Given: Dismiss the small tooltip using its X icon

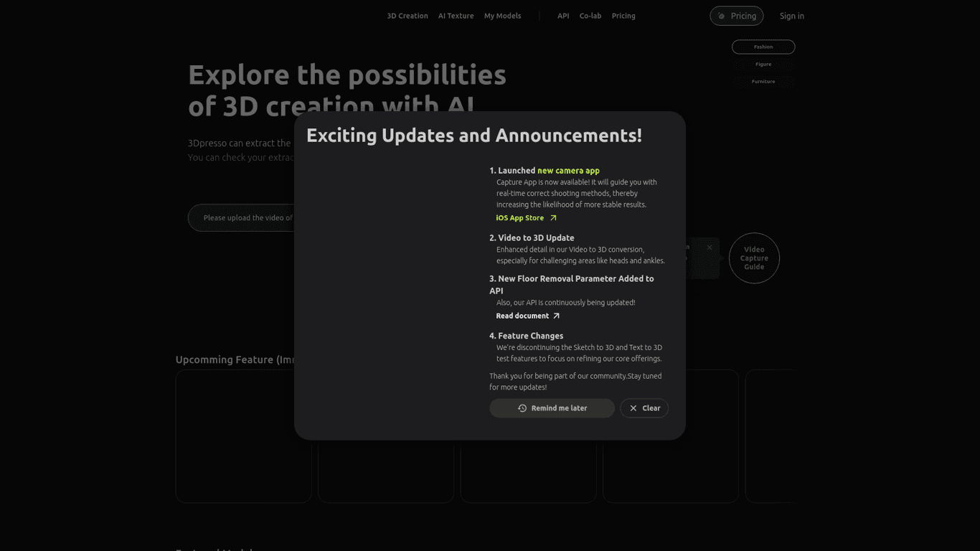Looking at the screenshot, I should 710,247.
